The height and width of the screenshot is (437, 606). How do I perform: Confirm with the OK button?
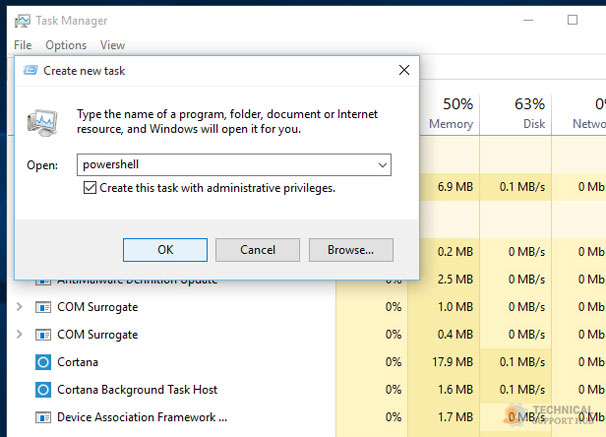pos(165,250)
